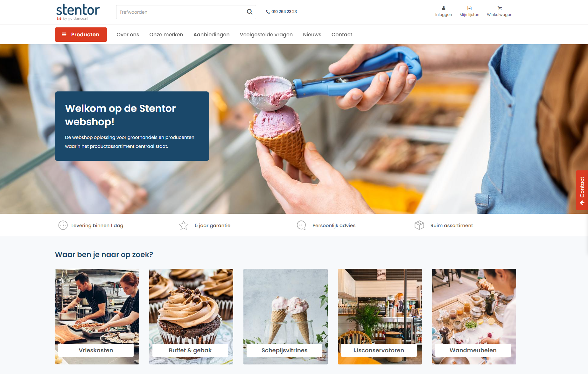Expand the Producten menu button
This screenshot has width=588, height=374.
pos(81,34)
